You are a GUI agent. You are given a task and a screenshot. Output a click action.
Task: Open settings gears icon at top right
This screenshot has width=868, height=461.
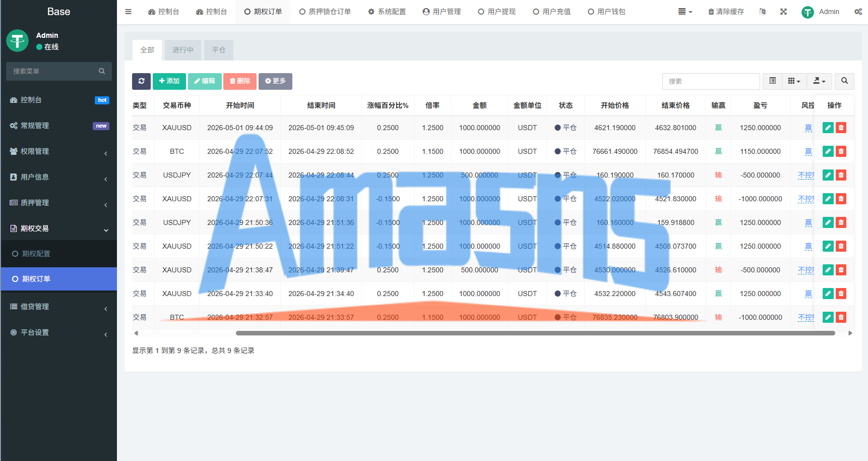[858, 12]
